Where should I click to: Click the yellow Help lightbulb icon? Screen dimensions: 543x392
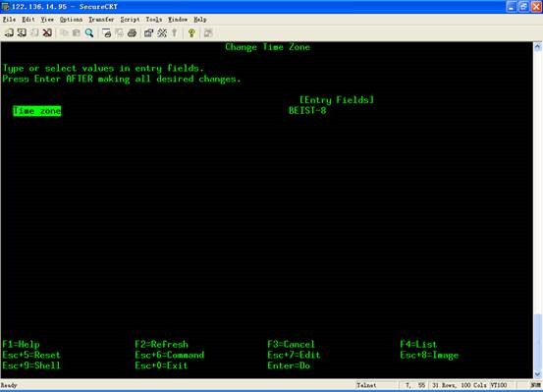tap(191, 33)
